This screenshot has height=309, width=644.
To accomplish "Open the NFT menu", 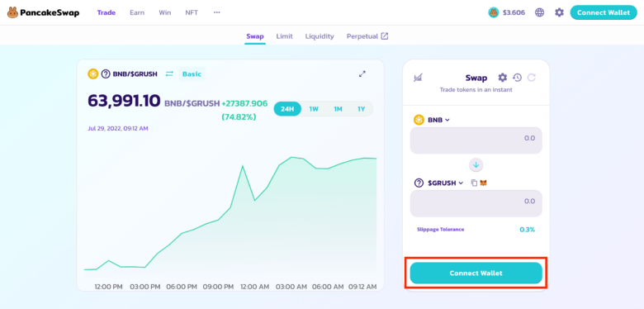I will tap(192, 12).
